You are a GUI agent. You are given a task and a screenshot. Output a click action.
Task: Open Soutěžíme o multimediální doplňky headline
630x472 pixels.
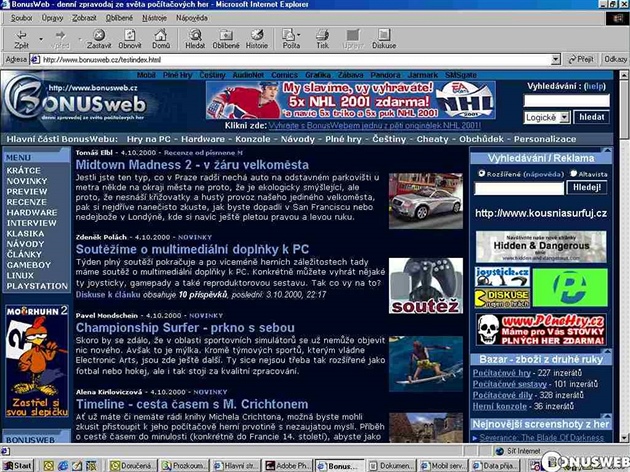tap(192, 249)
